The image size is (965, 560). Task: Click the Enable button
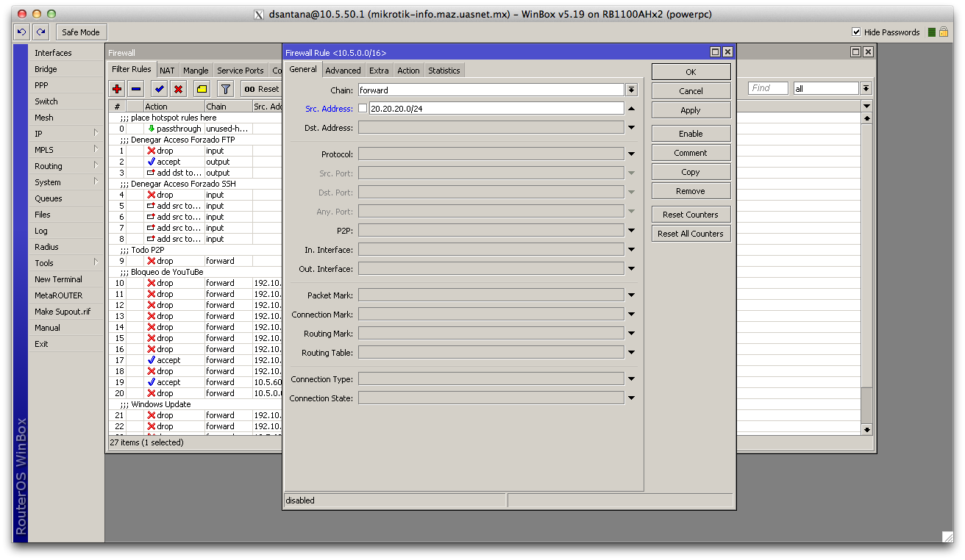point(691,134)
